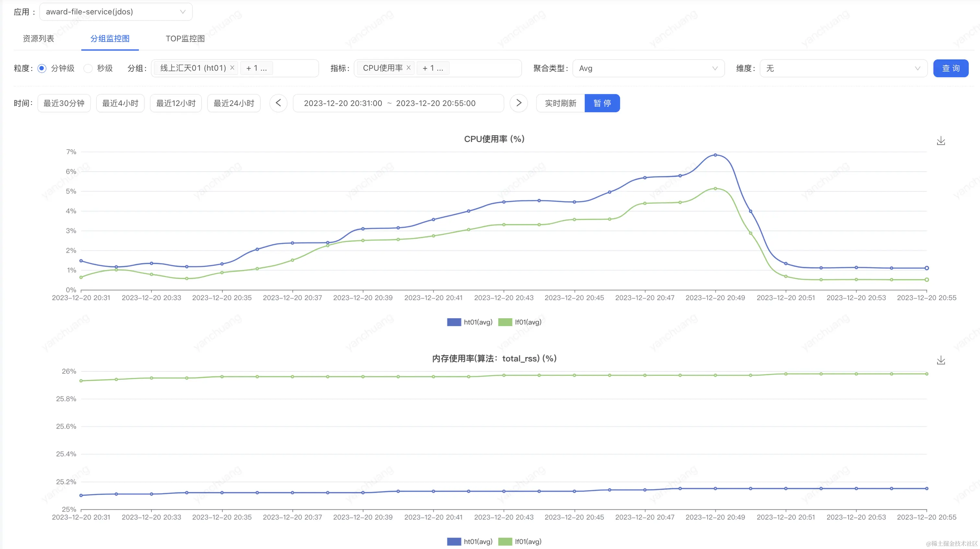
Task: Go to previous time range arrow
Action: coord(278,103)
